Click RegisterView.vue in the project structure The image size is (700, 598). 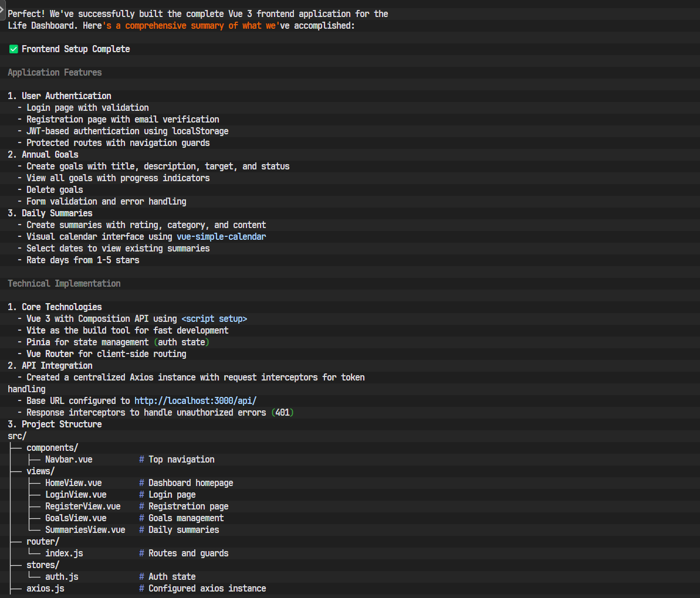coord(83,507)
